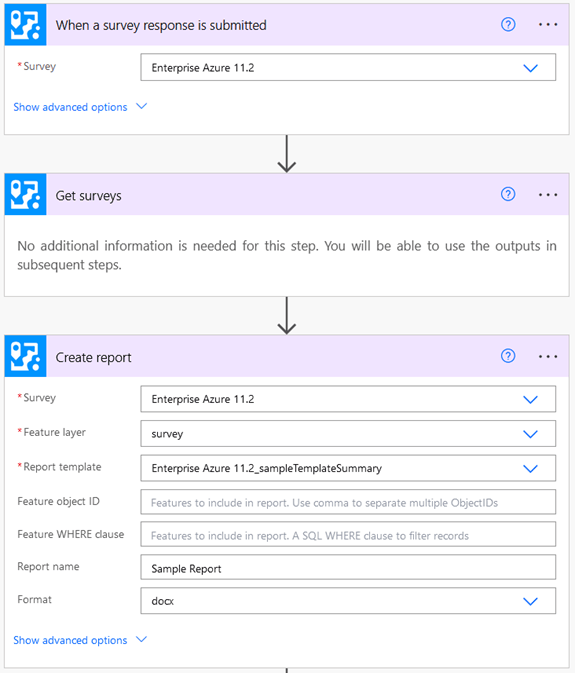Image resolution: width=575 pixels, height=673 pixels.
Task: Click the 'No additional information is needed' message
Action: (x=287, y=255)
